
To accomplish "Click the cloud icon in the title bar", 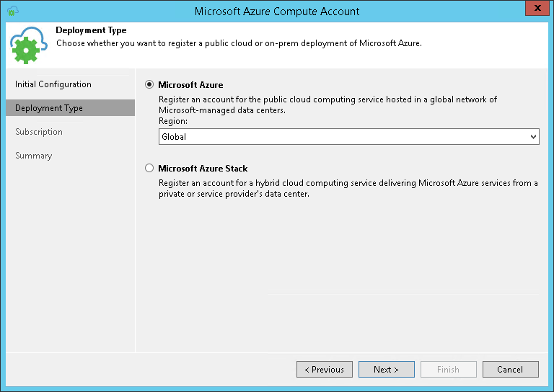I will click(x=13, y=11).
